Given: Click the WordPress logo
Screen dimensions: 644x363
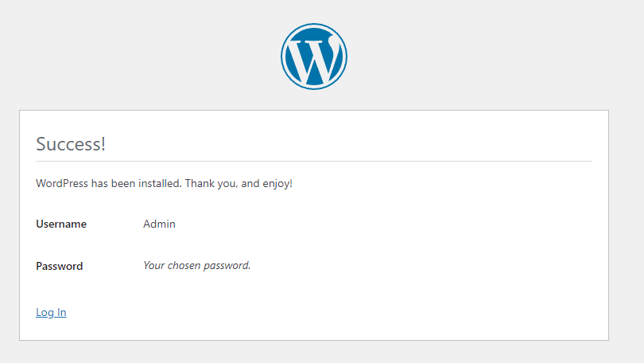Looking at the screenshot, I should pyautogui.click(x=314, y=56).
